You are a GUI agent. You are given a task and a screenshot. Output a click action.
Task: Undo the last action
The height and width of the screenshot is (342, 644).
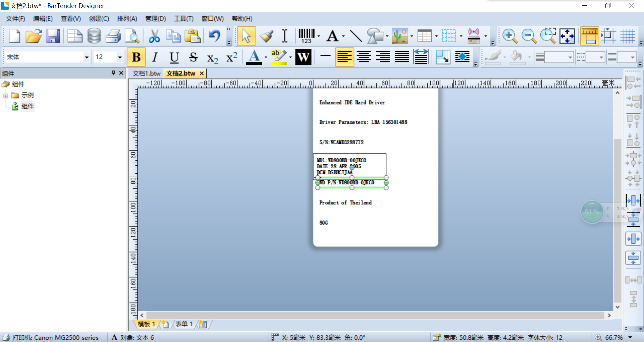click(214, 36)
